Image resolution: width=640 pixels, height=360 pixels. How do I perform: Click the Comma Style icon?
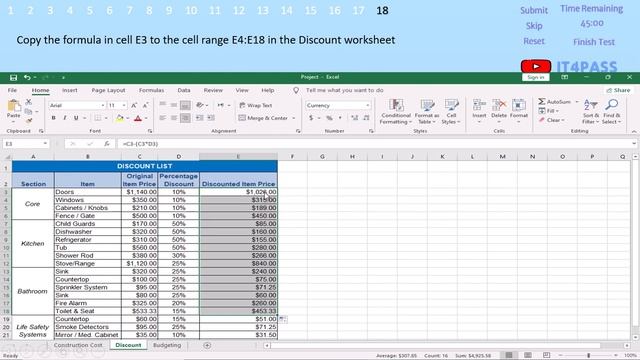pos(340,118)
